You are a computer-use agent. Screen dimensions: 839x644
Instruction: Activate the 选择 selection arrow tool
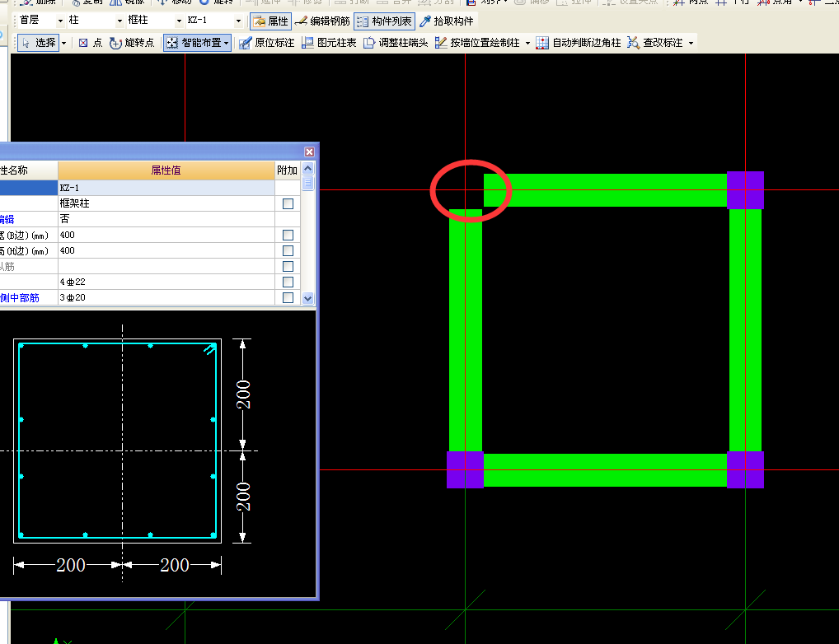[38, 43]
